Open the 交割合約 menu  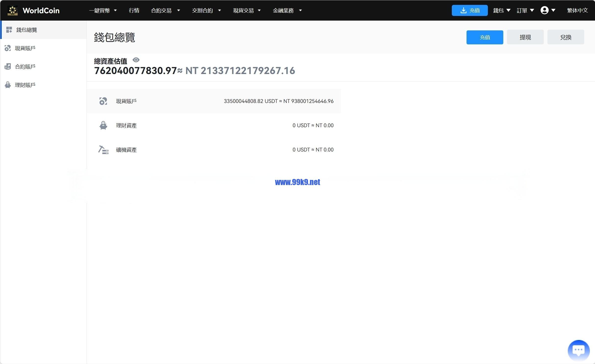202,10
